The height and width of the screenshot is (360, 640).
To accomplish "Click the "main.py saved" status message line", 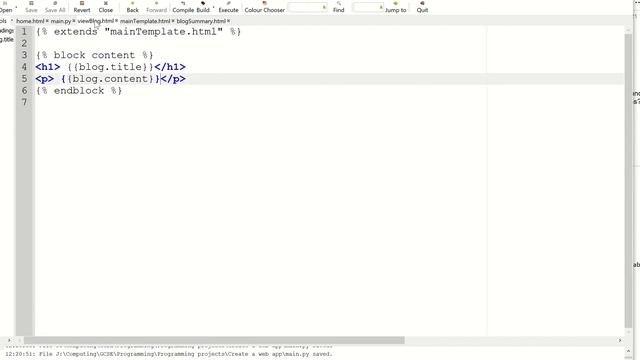I will coord(169,354).
